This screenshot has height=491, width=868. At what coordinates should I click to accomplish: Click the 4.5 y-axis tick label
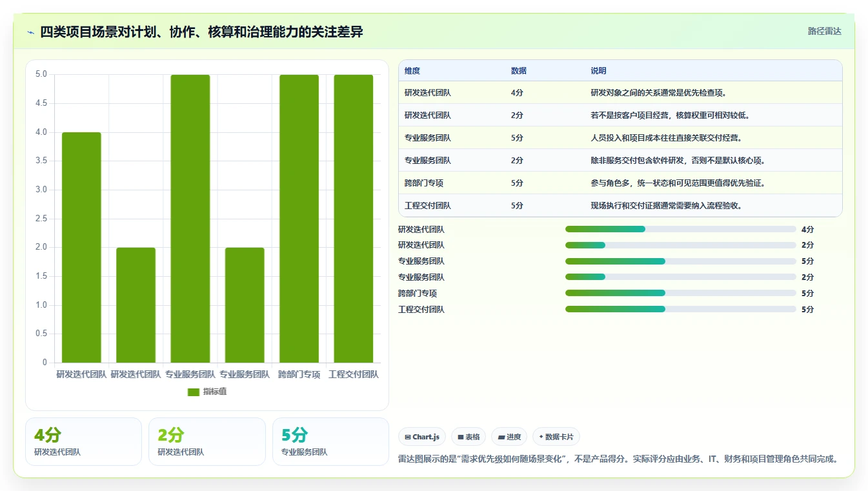point(41,103)
